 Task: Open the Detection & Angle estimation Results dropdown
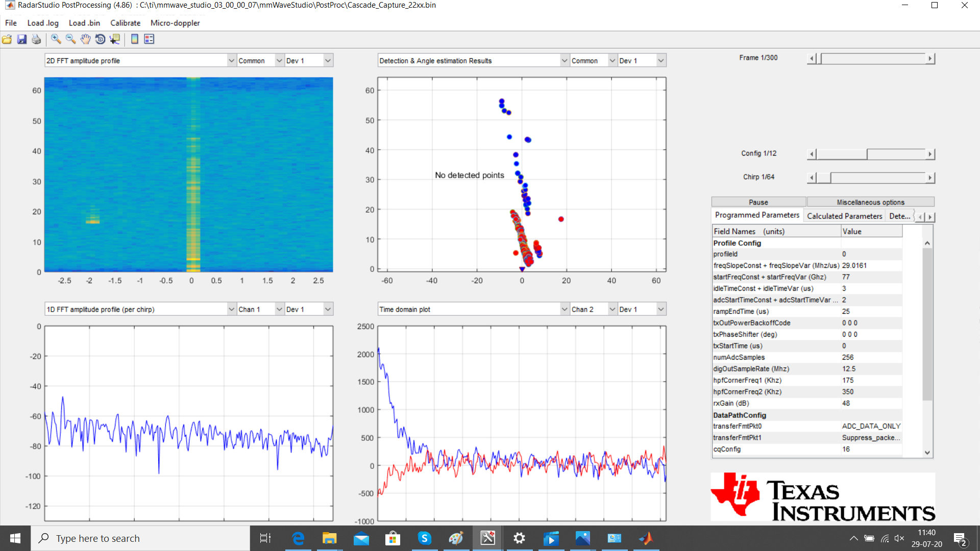coord(564,61)
